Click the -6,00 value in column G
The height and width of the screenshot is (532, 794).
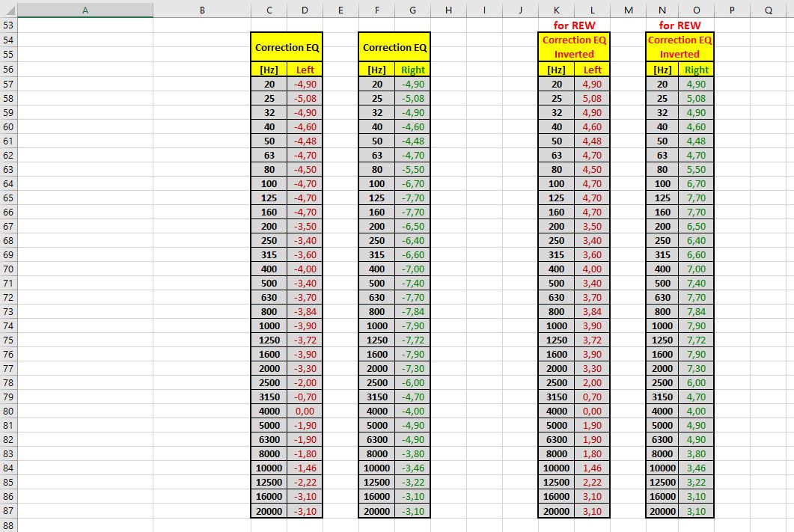point(412,382)
